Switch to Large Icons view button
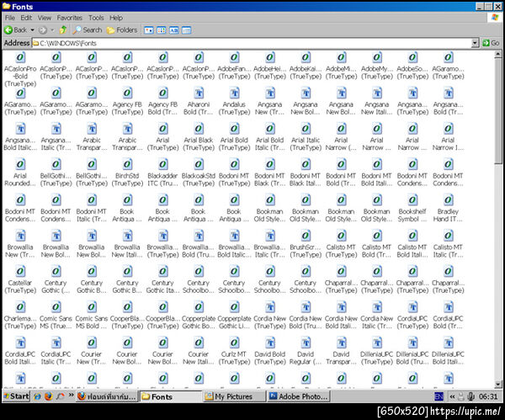Image resolution: width=505 pixels, height=420 pixels. click(x=148, y=30)
